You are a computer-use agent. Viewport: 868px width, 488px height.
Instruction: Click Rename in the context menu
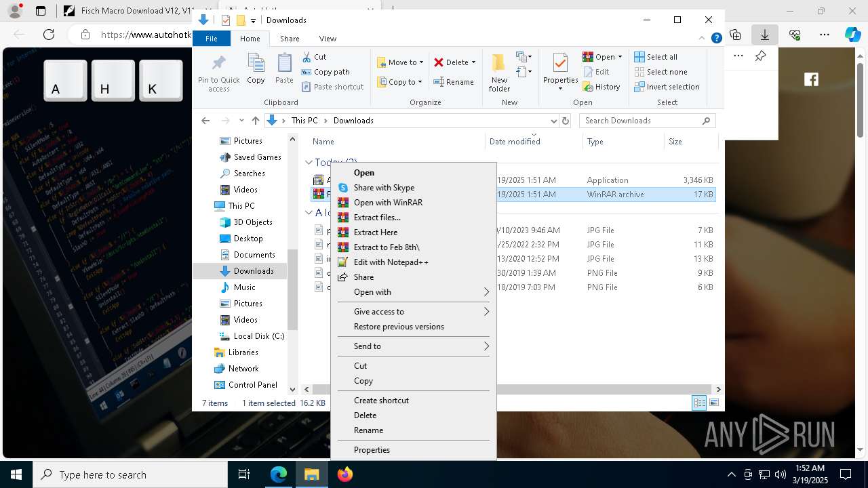[x=414, y=430]
